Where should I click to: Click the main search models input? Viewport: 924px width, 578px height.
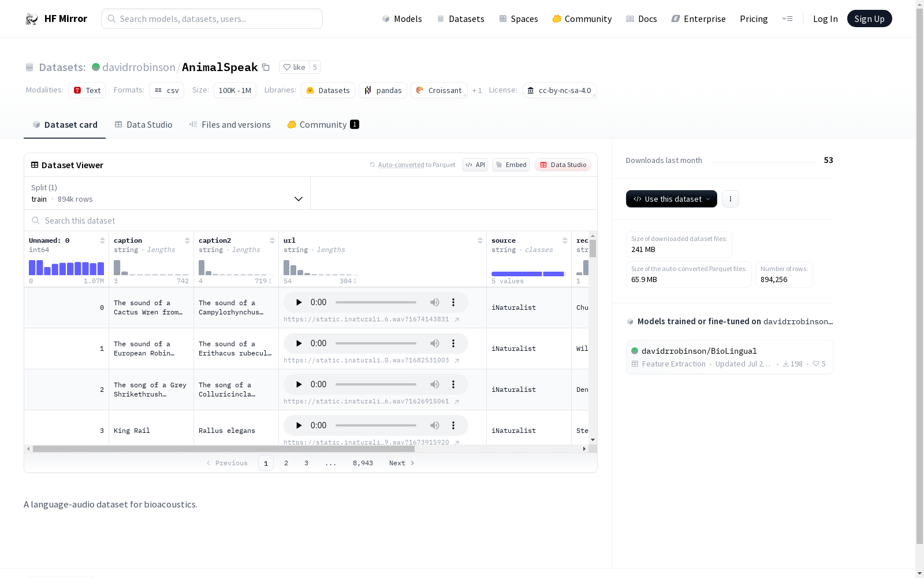(212, 18)
